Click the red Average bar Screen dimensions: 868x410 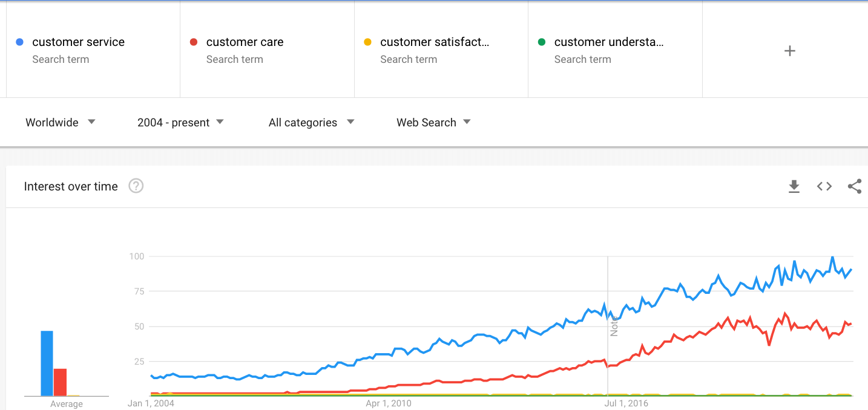click(x=60, y=382)
